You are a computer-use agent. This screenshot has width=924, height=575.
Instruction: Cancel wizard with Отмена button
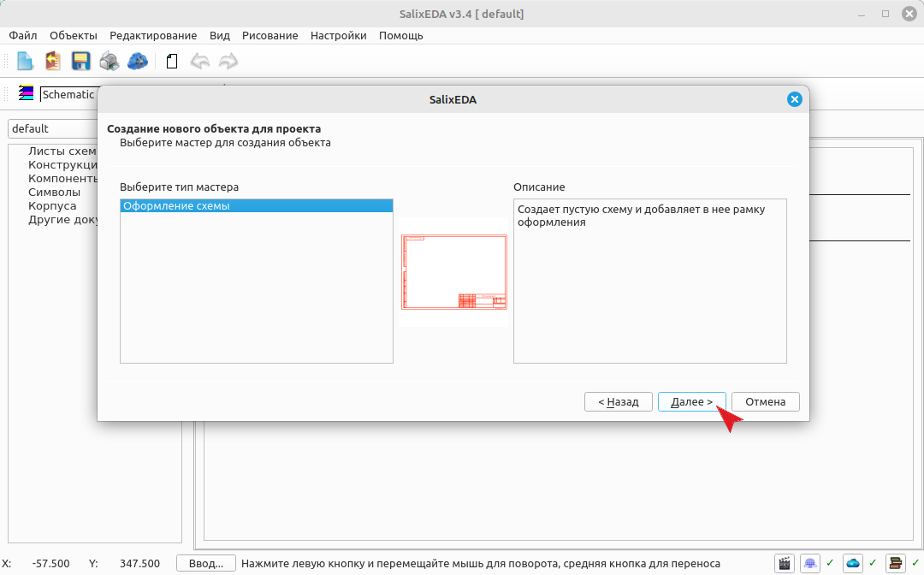click(766, 402)
